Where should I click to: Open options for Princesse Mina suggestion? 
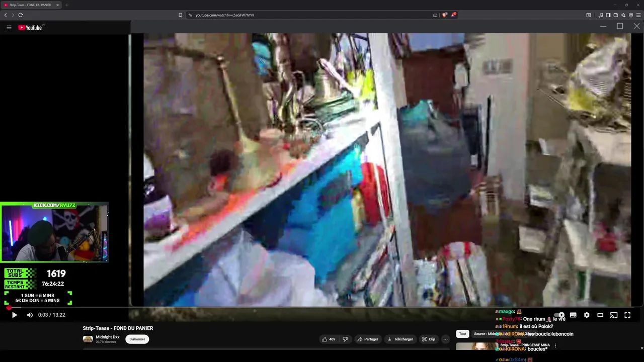pyautogui.click(x=555, y=346)
